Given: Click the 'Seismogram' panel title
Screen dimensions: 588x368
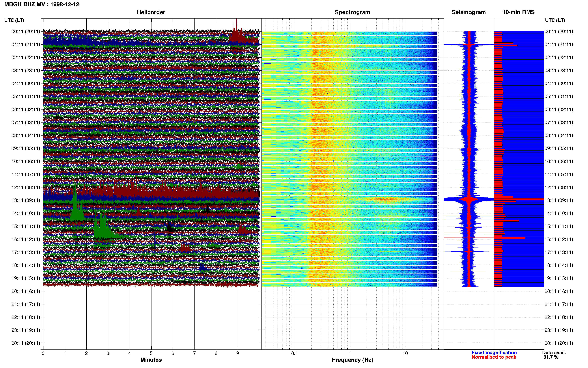Looking at the screenshot, I should point(468,12).
